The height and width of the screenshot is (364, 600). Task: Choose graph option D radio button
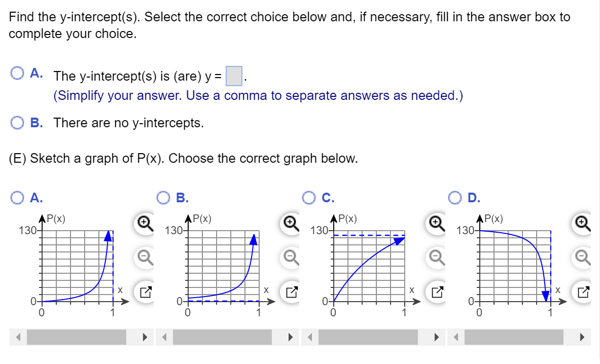point(455,197)
